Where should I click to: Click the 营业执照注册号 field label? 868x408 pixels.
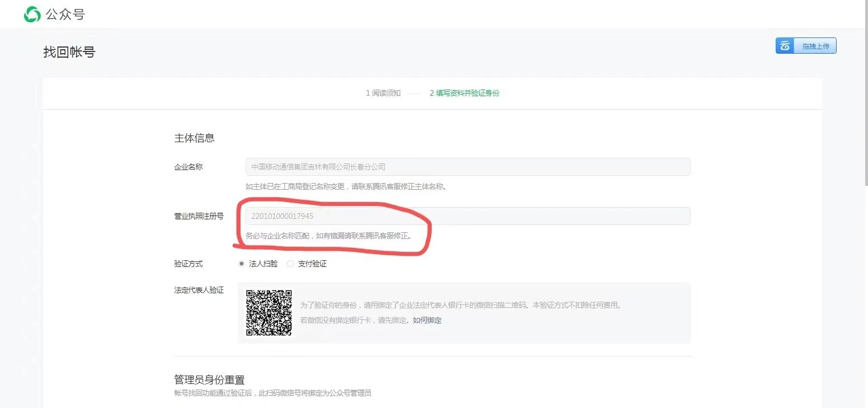(x=199, y=216)
